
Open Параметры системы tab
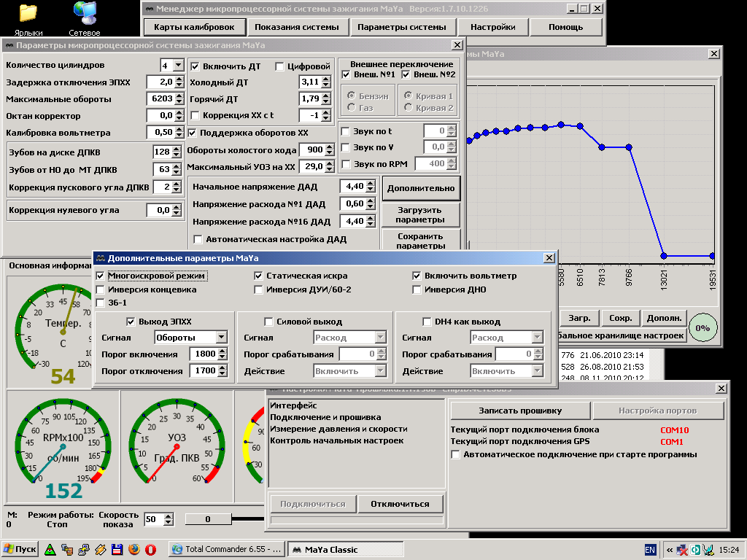point(402,27)
